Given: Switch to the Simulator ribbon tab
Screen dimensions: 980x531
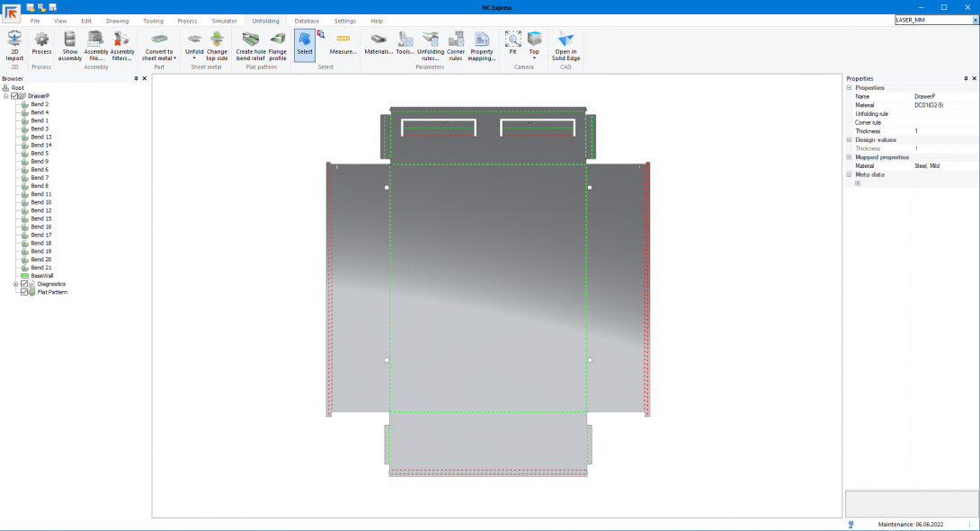Looking at the screenshot, I should 224,21.
